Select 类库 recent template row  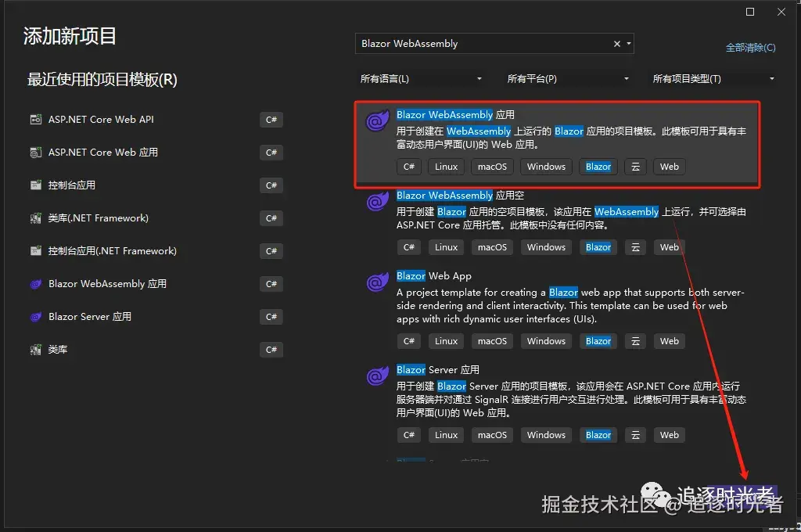pos(156,350)
